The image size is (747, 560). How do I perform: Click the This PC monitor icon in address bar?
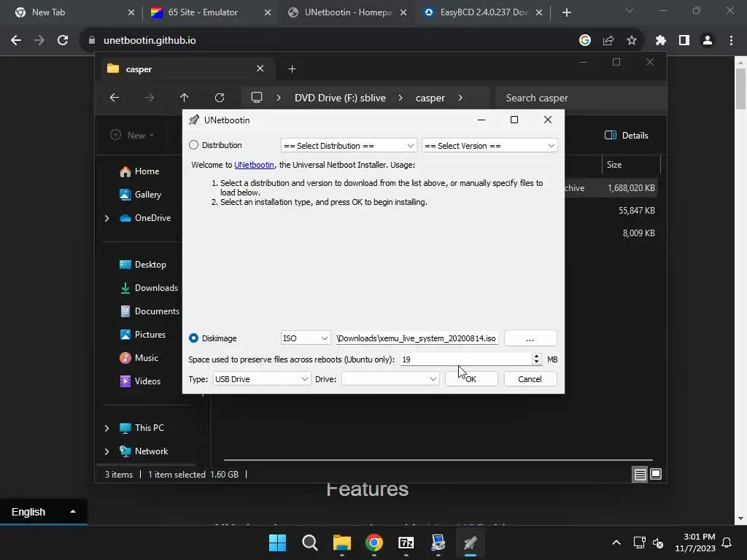(257, 98)
